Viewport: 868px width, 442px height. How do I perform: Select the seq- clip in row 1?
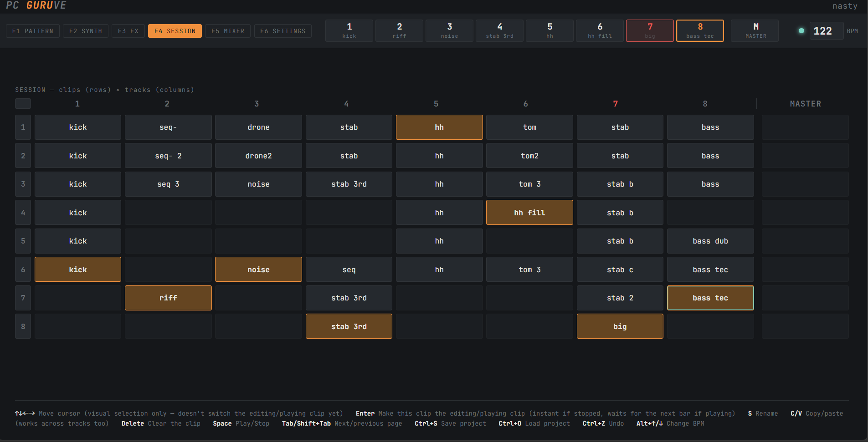[x=168, y=127]
